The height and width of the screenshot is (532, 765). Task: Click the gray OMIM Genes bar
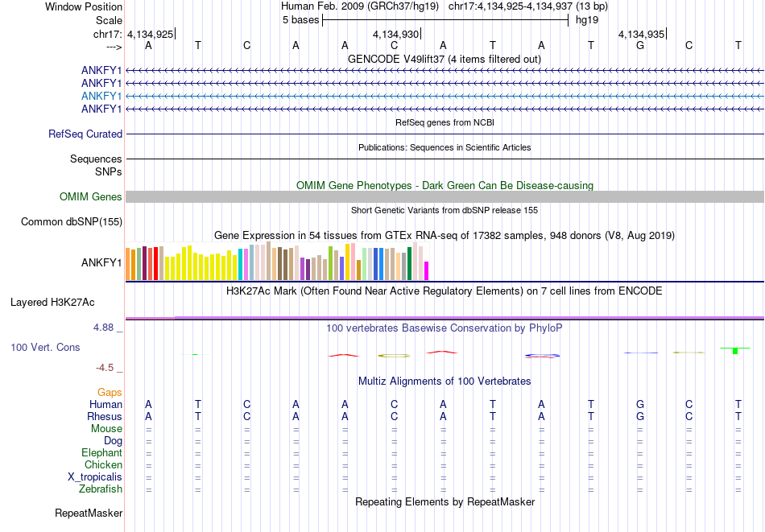(x=445, y=196)
